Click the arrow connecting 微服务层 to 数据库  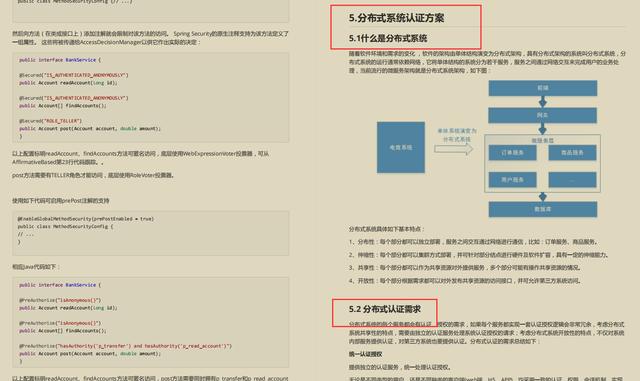click(542, 197)
